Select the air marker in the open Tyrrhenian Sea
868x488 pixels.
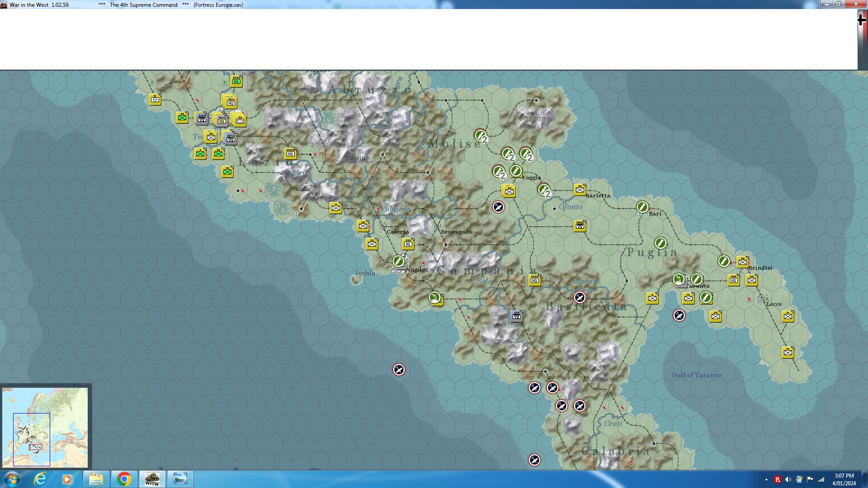click(399, 370)
